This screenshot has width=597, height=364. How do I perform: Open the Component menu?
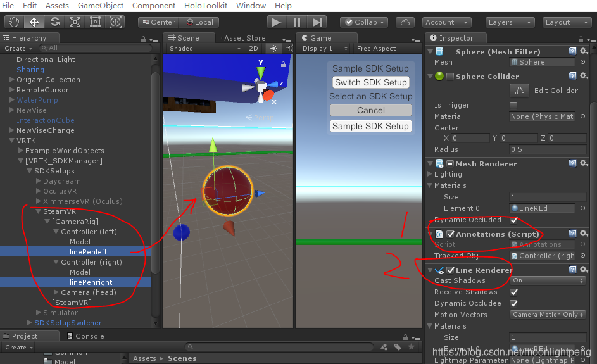click(154, 6)
